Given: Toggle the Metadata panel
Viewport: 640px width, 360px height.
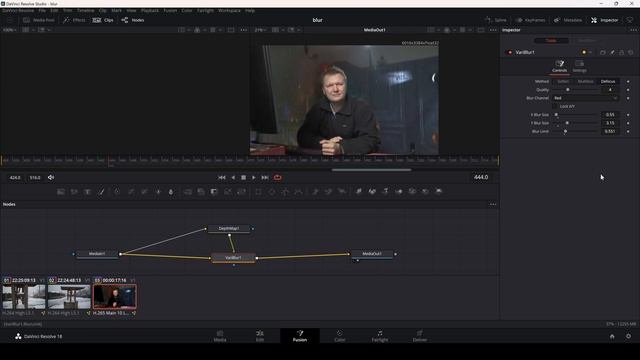Looking at the screenshot, I should pos(568,20).
